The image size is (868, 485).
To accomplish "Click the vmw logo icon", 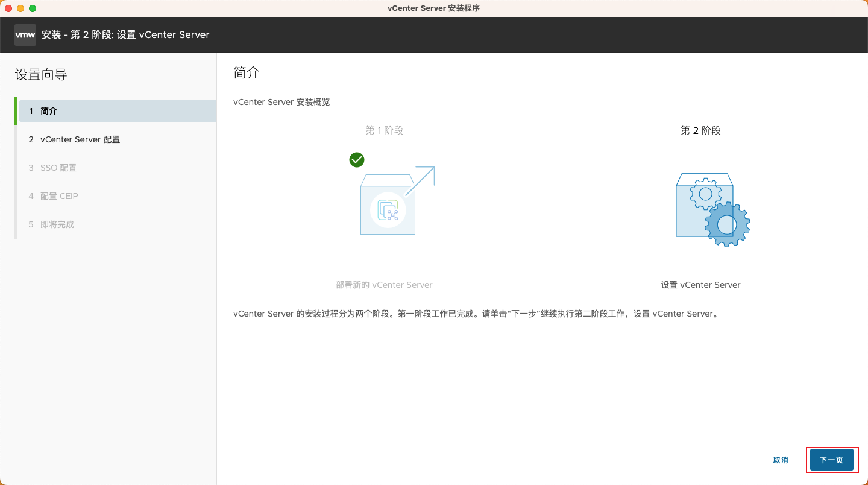I will (x=25, y=35).
